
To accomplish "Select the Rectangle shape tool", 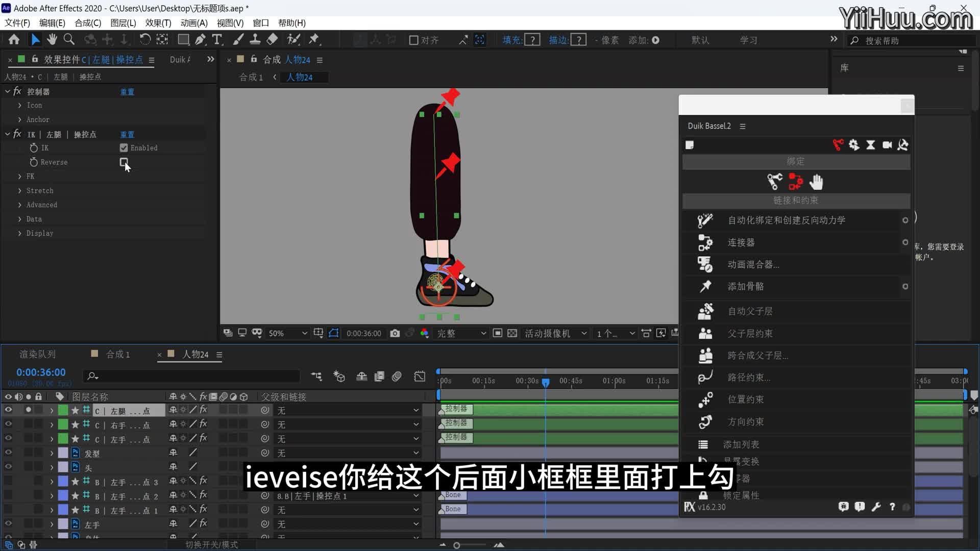I will pos(183,40).
